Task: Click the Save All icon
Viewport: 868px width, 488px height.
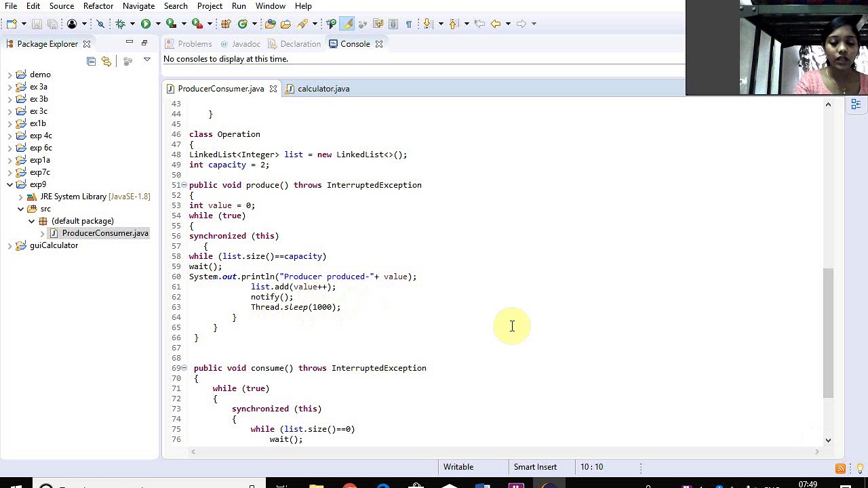Action: coord(52,24)
